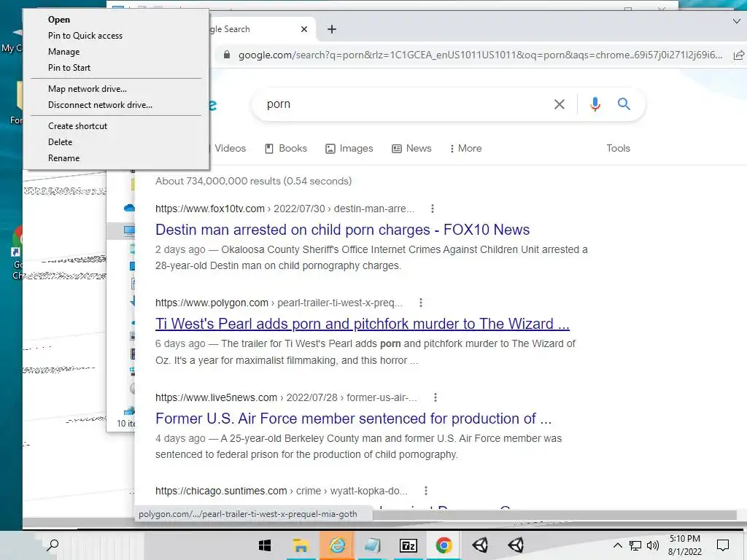The width and height of the screenshot is (747, 560).
Task: Expand the More search categories
Action: coord(465,149)
